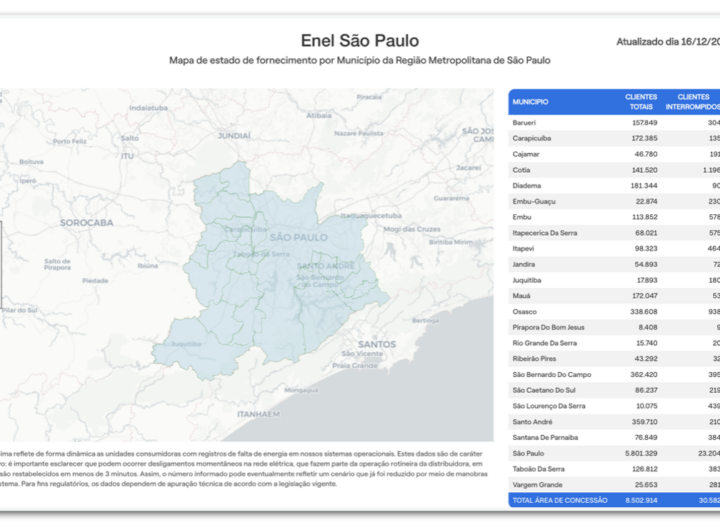The height and width of the screenshot is (530, 720).
Task: Click the MUNICIPIO column header
Action: (x=530, y=102)
